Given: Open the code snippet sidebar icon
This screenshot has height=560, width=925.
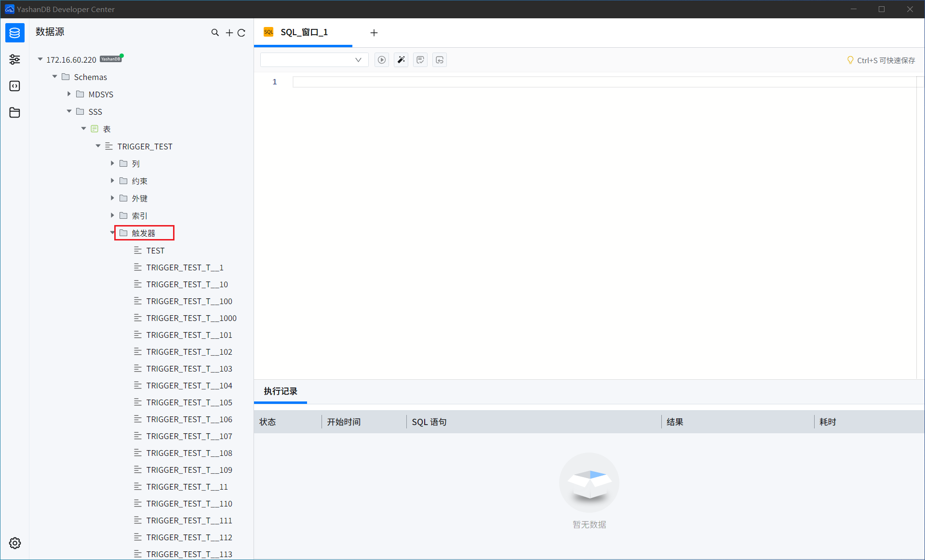Looking at the screenshot, I should [x=14, y=86].
